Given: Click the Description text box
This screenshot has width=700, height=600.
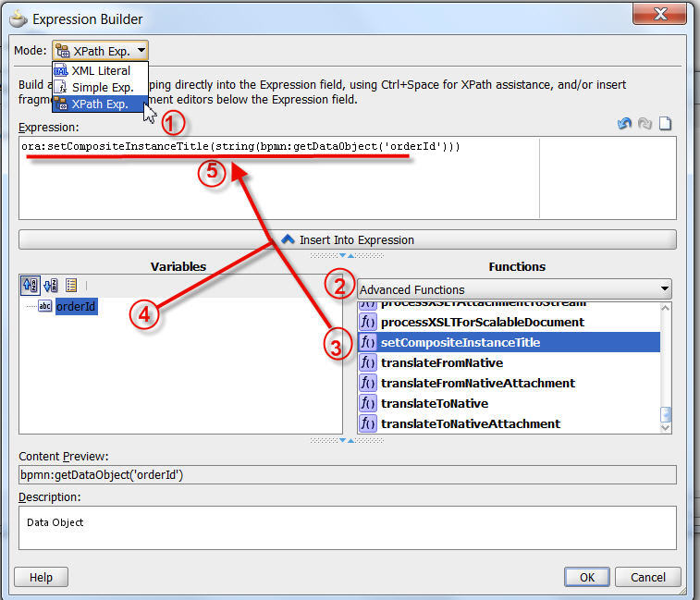Looking at the screenshot, I should coord(348,528).
